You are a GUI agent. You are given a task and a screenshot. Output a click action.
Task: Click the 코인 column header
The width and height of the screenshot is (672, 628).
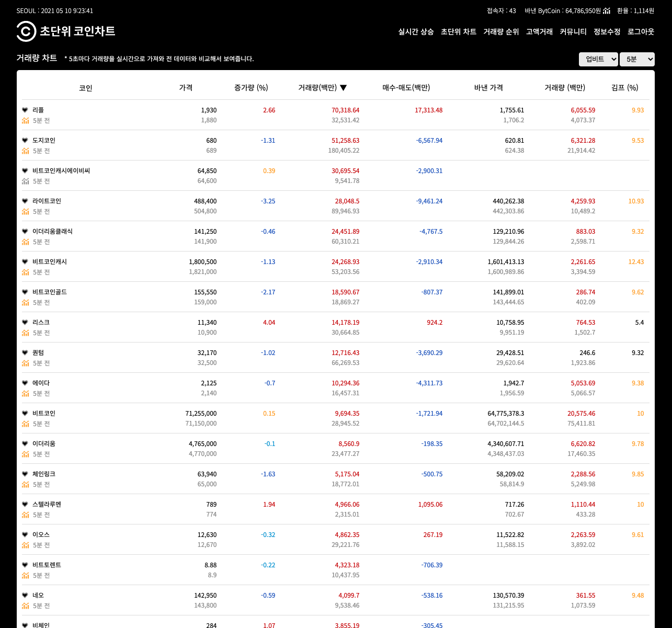click(86, 88)
